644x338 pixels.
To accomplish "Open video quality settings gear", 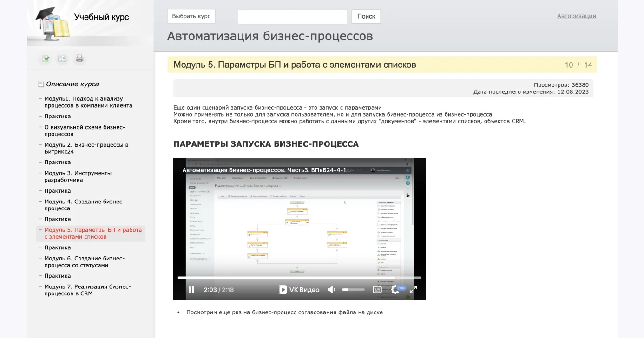I will (395, 290).
